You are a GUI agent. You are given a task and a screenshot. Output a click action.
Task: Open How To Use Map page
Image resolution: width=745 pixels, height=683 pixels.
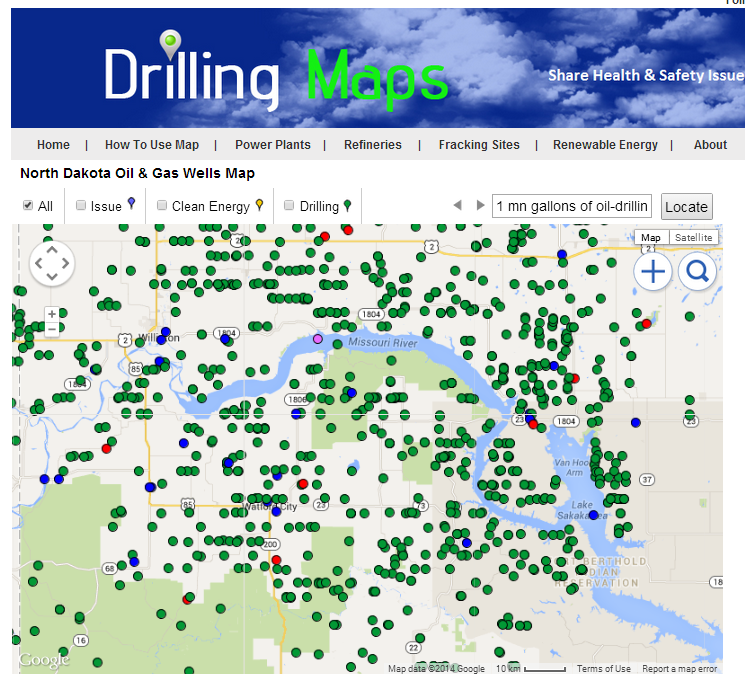(152, 144)
